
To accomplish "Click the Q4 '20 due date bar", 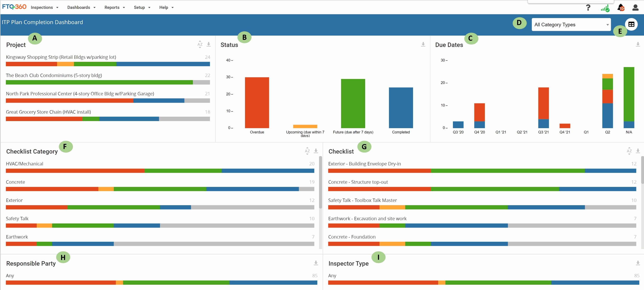I will [479, 116].
